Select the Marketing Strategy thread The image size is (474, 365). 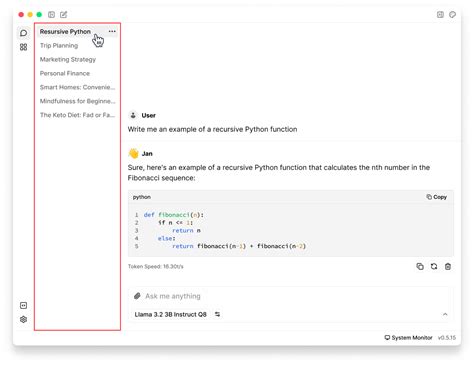pos(68,60)
